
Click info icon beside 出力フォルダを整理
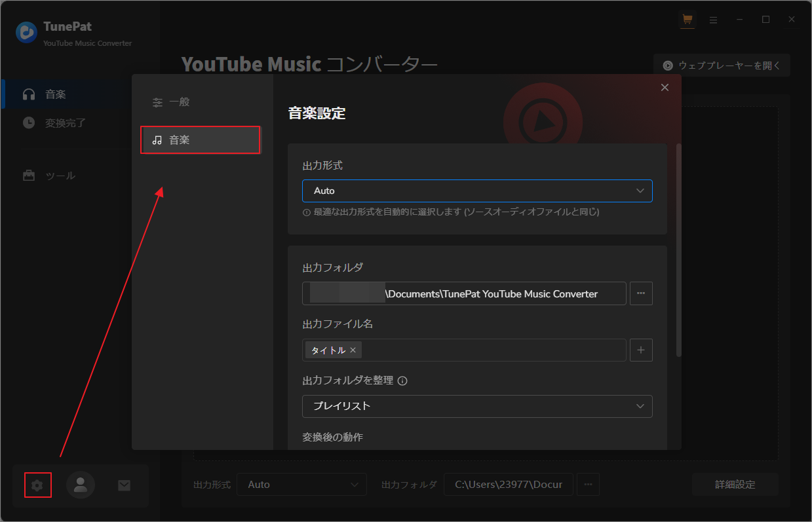tap(402, 381)
